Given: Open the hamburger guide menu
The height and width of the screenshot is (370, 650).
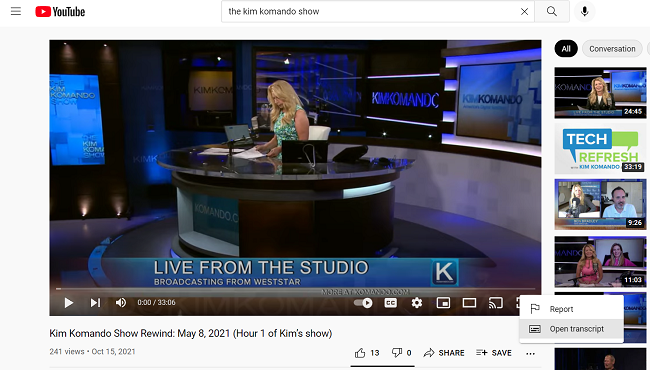Looking at the screenshot, I should [x=16, y=11].
